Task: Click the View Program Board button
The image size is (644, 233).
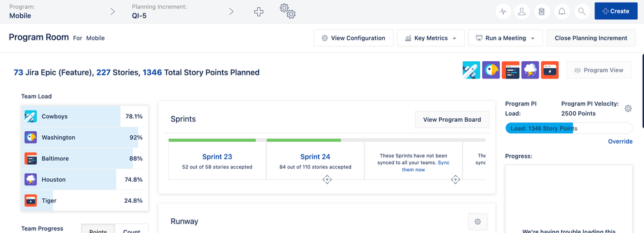Action: (452, 120)
